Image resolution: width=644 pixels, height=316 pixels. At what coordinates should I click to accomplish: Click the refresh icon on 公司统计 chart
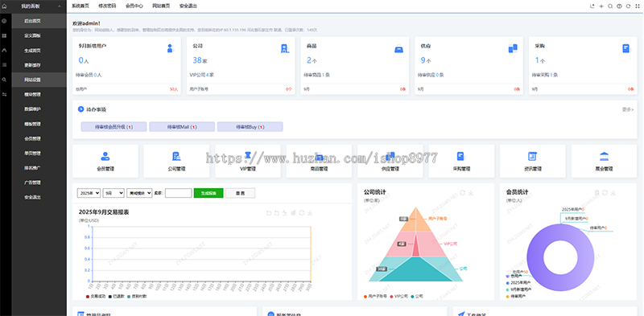point(462,192)
